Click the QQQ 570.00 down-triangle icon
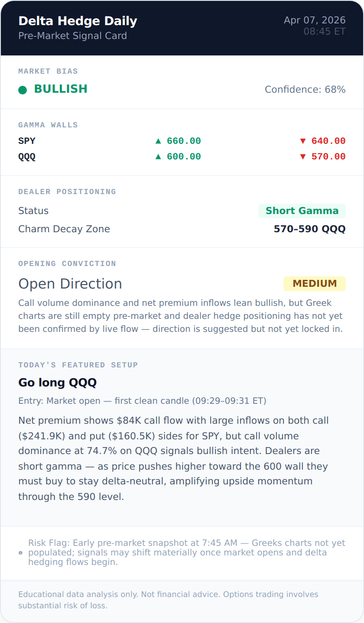This screenshot has width=364, height=623. click(x=303, y=156)
